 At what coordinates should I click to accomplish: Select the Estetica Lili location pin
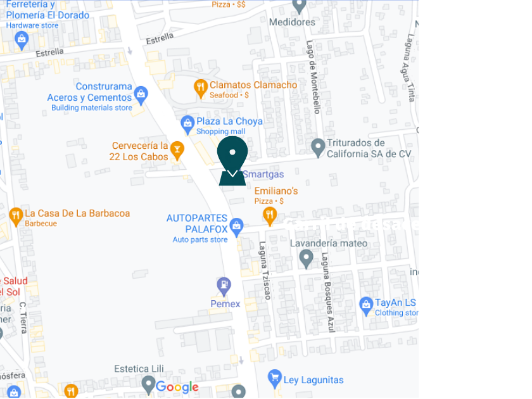[x=148, y=385]
